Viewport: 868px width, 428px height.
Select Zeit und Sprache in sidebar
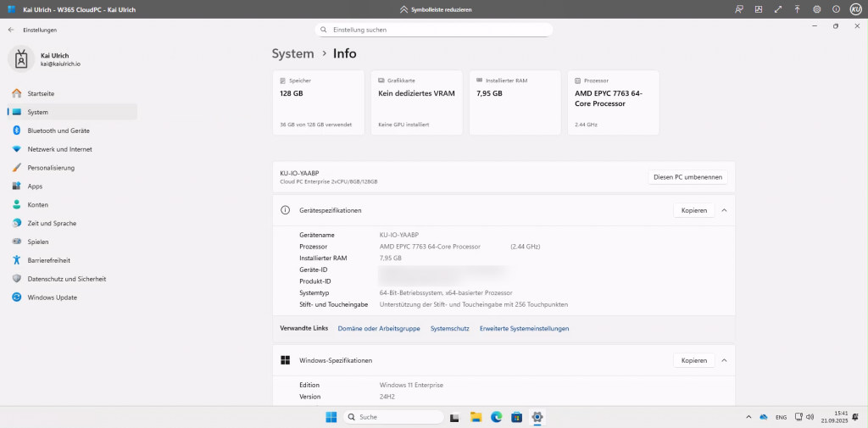pyautogui.click(x=52, y=223)
